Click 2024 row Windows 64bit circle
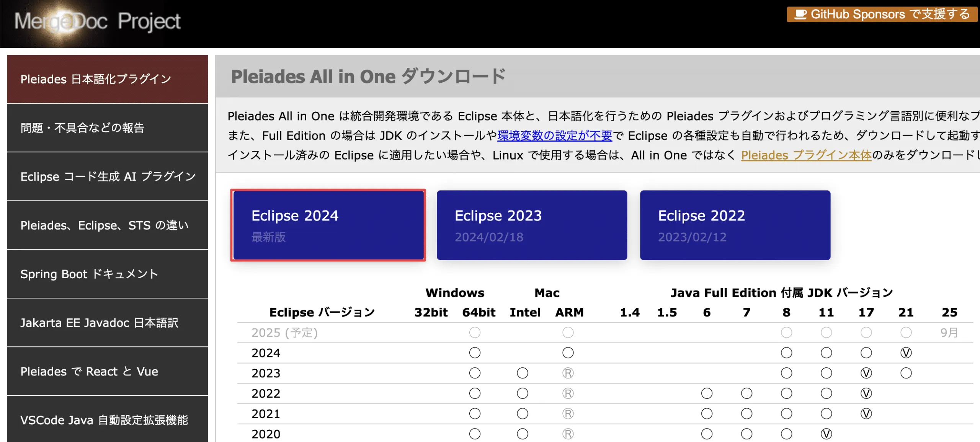980x442 pixels. (x=475, y=353)
